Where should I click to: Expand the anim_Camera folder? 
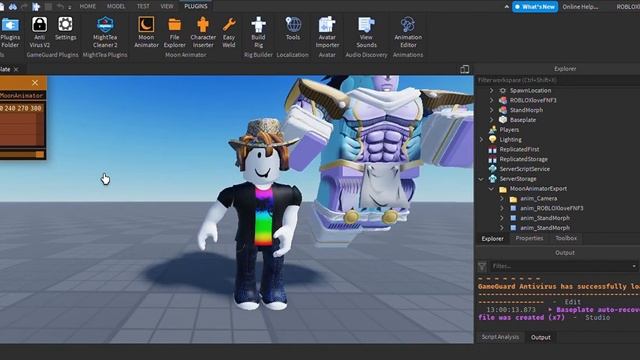coord(502,198)
